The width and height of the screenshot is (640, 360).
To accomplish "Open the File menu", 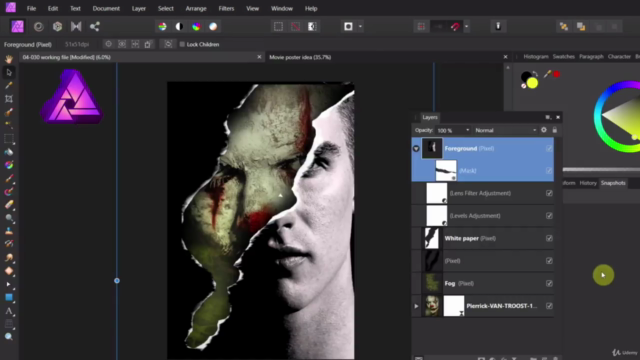I will (31, 8).
